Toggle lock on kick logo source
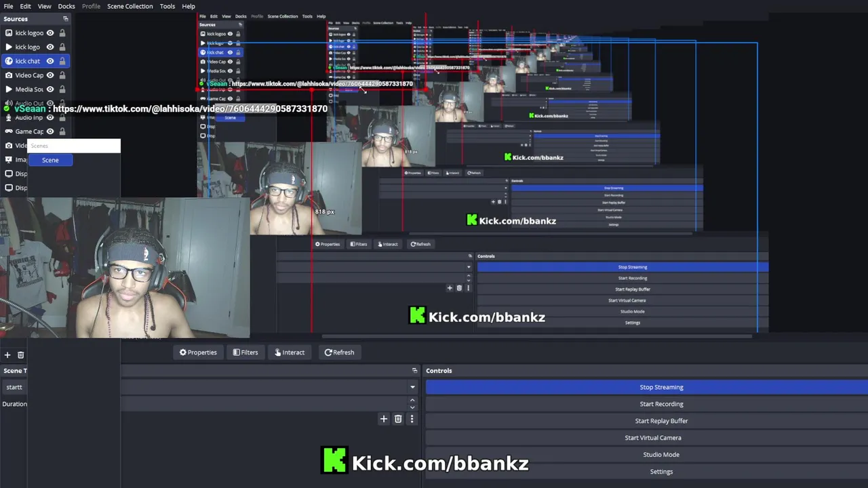This screenshot has width=868, height=488. 62,47
